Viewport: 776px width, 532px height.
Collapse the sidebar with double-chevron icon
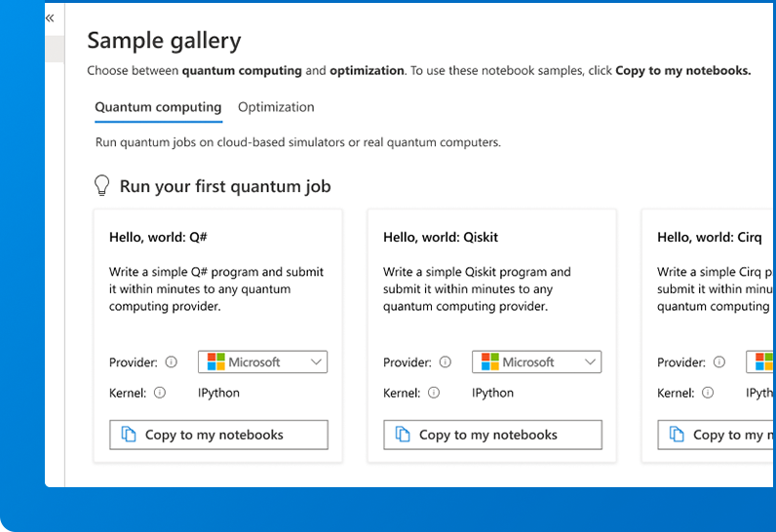coord(51,18)
